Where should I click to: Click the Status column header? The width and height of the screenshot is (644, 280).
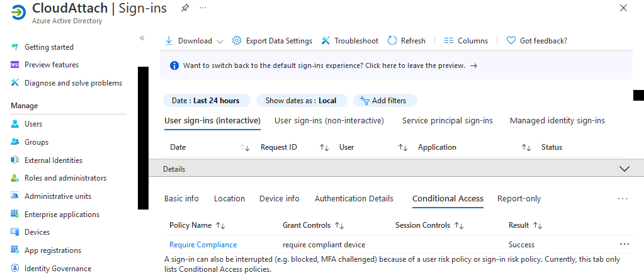(551, 147)
